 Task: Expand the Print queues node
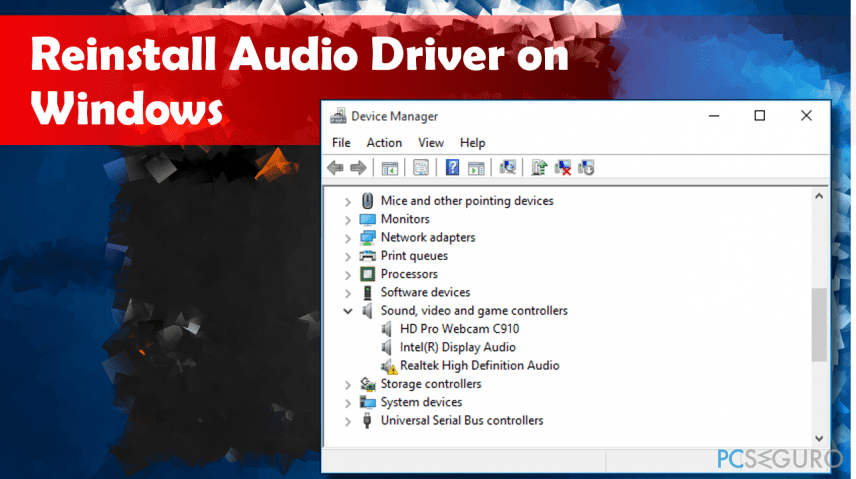(x=348, y=257)
